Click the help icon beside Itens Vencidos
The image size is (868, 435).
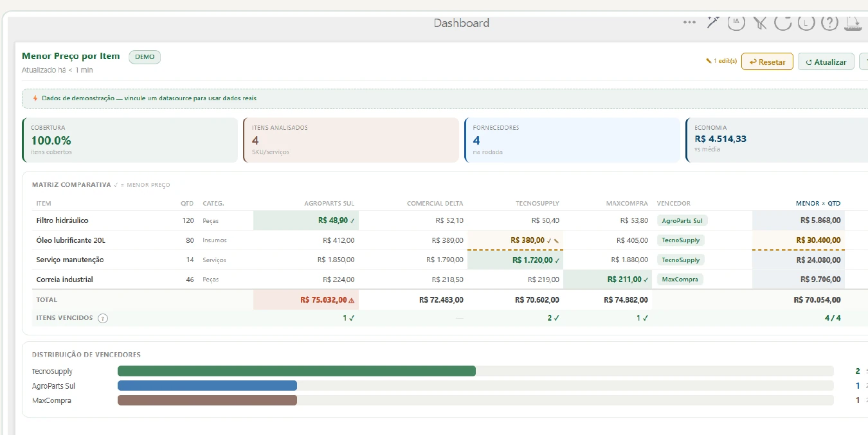click(103, 318)
